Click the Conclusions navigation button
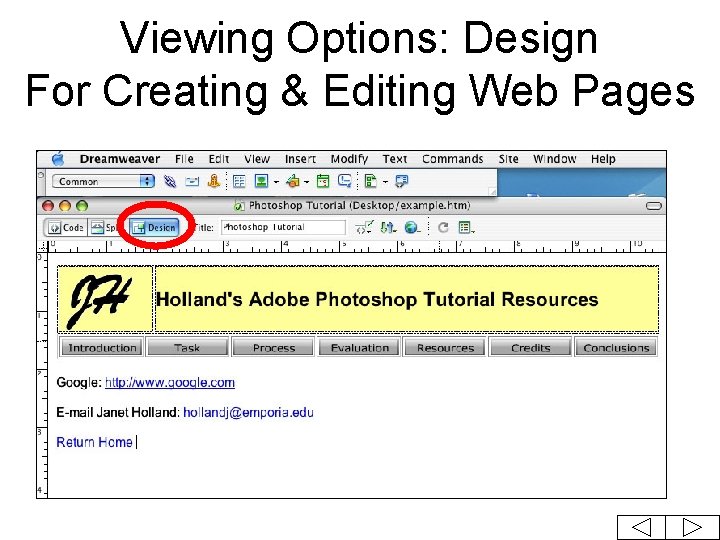The height and width of the screenshot is (540, 720). click(616, 348)
